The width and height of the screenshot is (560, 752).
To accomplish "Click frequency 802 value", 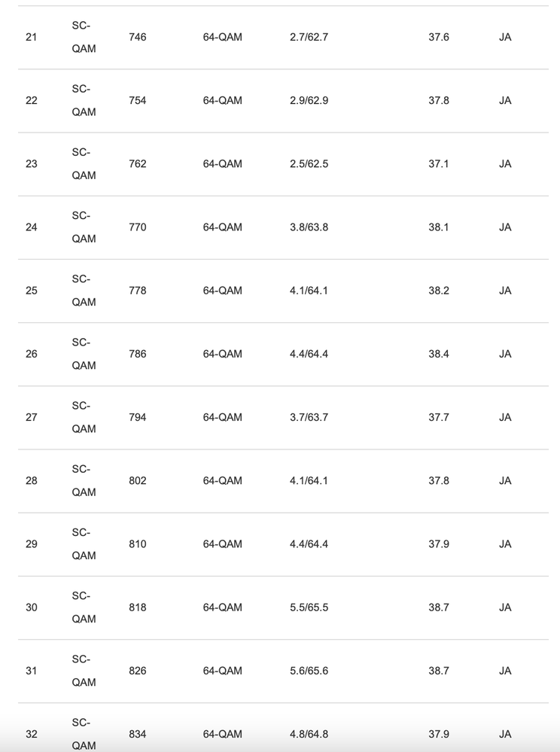I will tap(138, 480).
